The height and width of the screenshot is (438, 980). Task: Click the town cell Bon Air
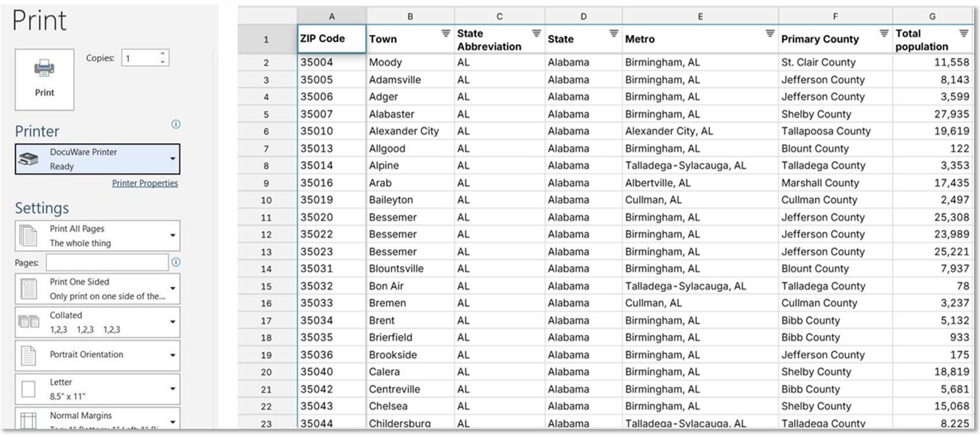tap(410, 286)
